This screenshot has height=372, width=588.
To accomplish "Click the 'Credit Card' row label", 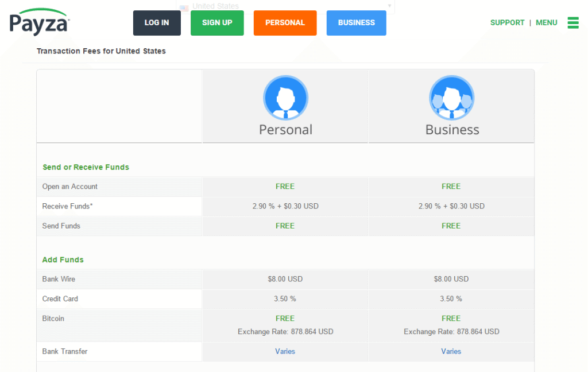I will tap(60, 299).
